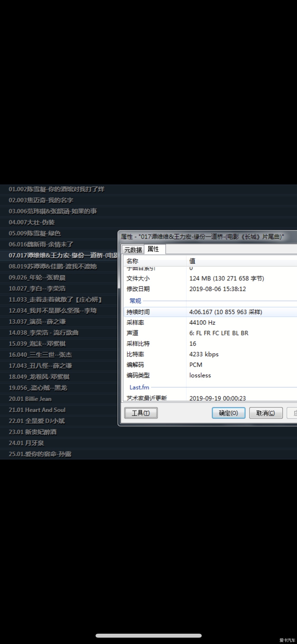This screenshot has height=644, width=297.
Task: Select the 声道 property row
Action: (210, 333)
